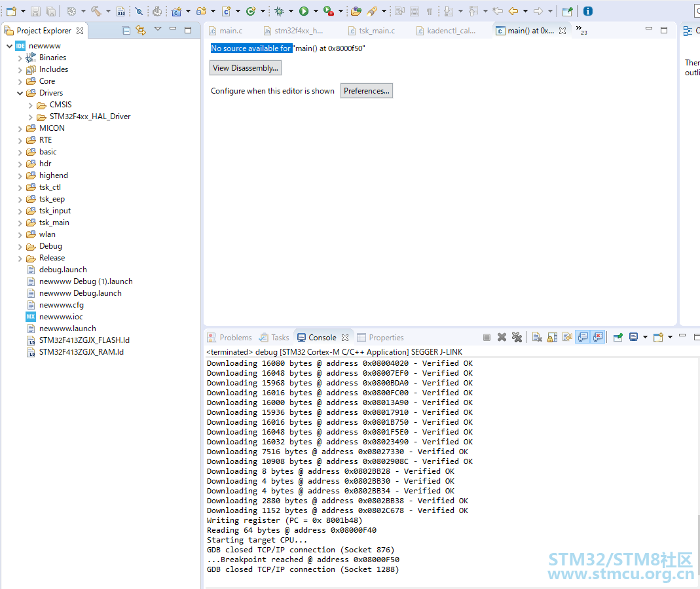Screen dimensions: 700x589
Task: Expand the Core folder in project tree
Action: (20, 81)
